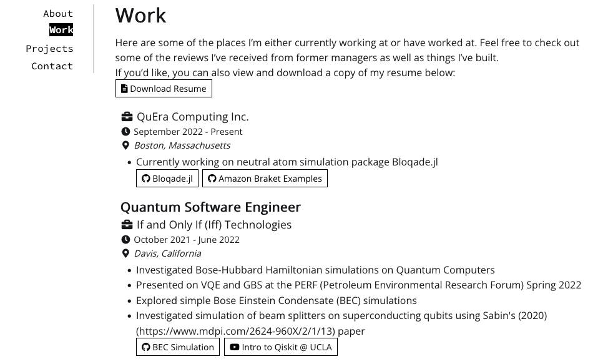Click the Quantum Software Engineer heading

pos(210,207)
